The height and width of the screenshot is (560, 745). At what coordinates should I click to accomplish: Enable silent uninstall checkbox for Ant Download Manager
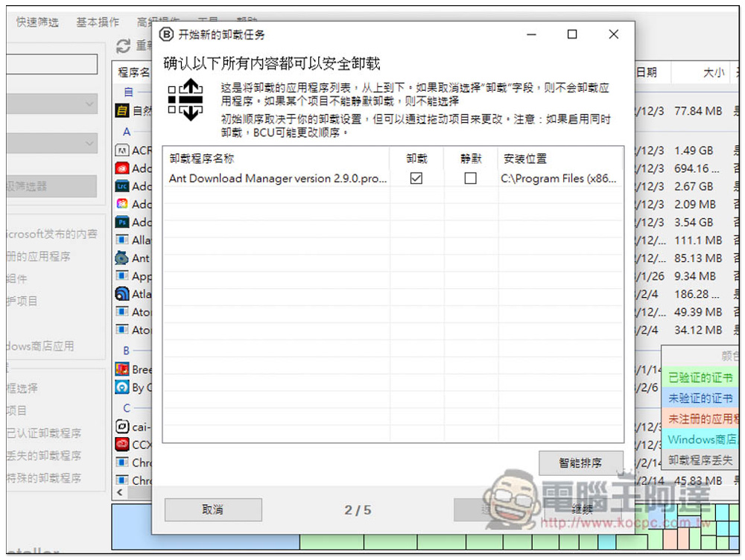[x=470, y=179]
